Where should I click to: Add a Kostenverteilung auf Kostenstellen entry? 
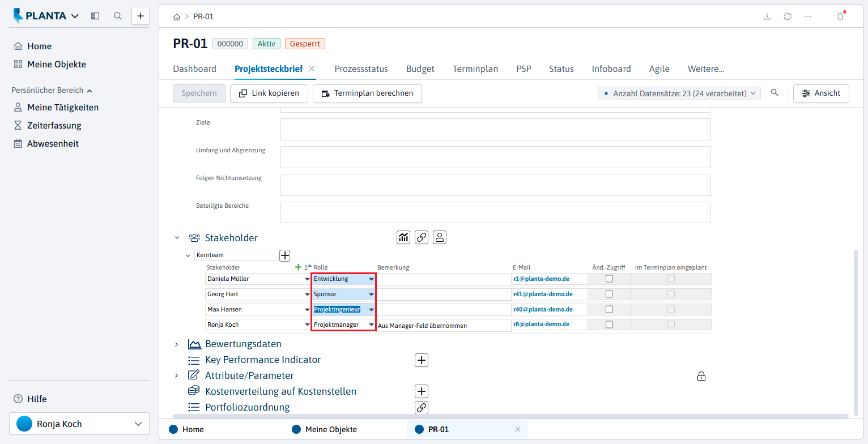click(422, 391)
